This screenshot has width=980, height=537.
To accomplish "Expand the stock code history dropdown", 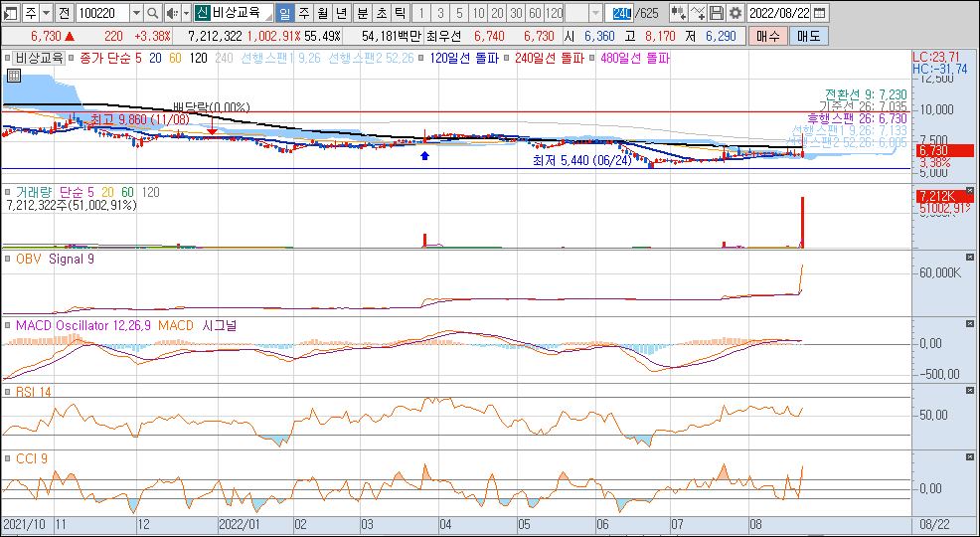I will (137, 13).
